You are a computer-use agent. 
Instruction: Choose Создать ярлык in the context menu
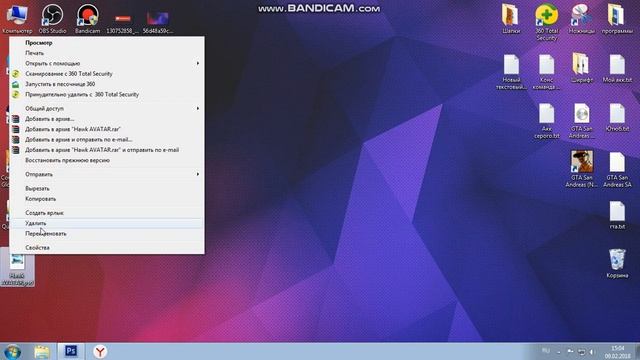pyautogui.click(x=107, y=213)
